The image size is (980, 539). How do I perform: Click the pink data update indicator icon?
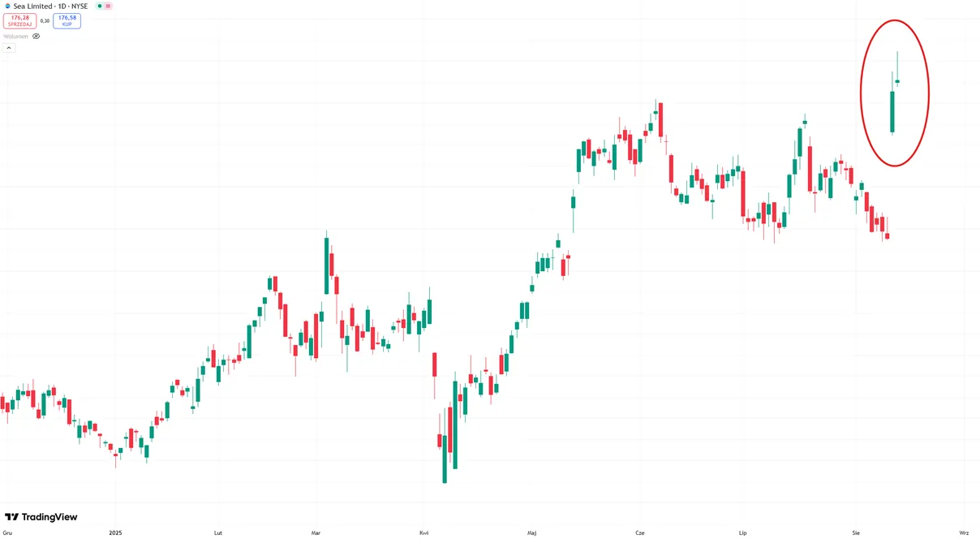point(108,6)
